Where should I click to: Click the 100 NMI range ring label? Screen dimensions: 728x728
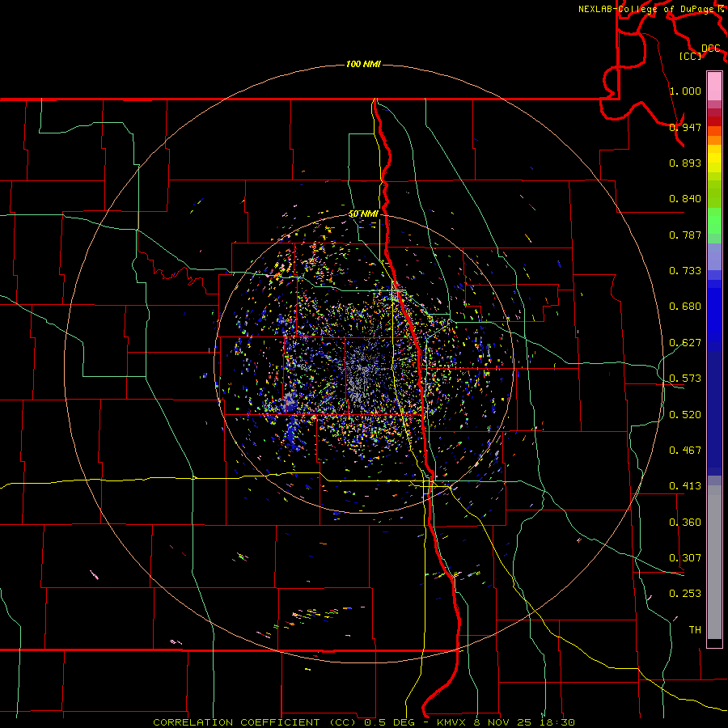click(363, 64)
